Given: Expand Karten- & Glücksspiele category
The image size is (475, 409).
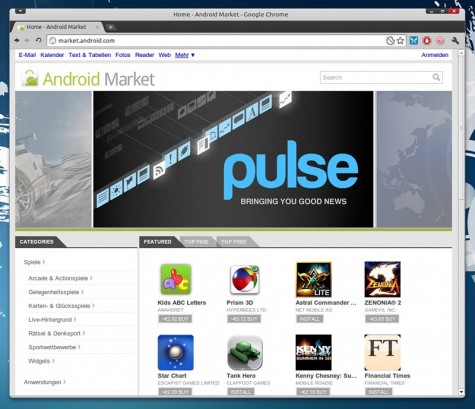Looking at the screenshot, I should pos(62,306).
